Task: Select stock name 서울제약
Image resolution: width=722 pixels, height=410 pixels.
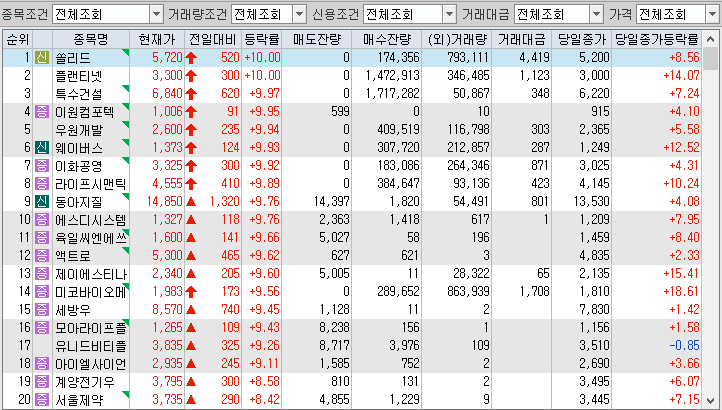Action: [x=78, y=399]
